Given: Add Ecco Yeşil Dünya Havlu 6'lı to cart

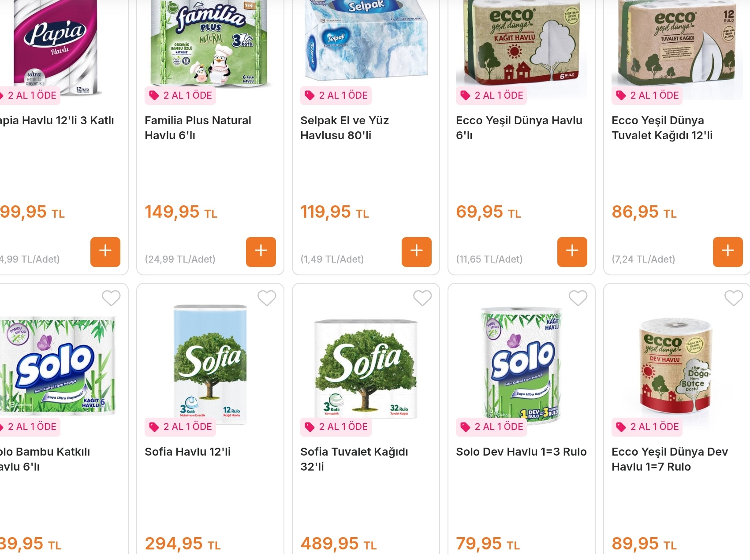Looking at the screenshot, I should pos(572,252).
